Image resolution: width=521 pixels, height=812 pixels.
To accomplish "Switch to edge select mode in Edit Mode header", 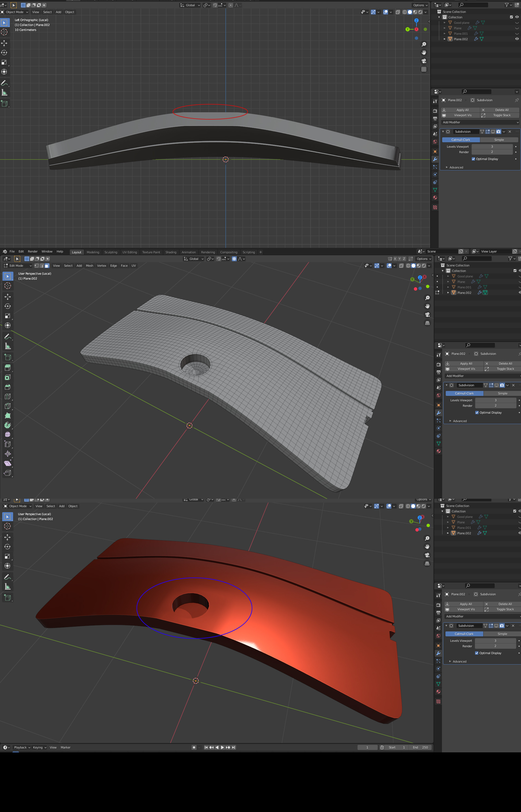I will coord(42,265).
